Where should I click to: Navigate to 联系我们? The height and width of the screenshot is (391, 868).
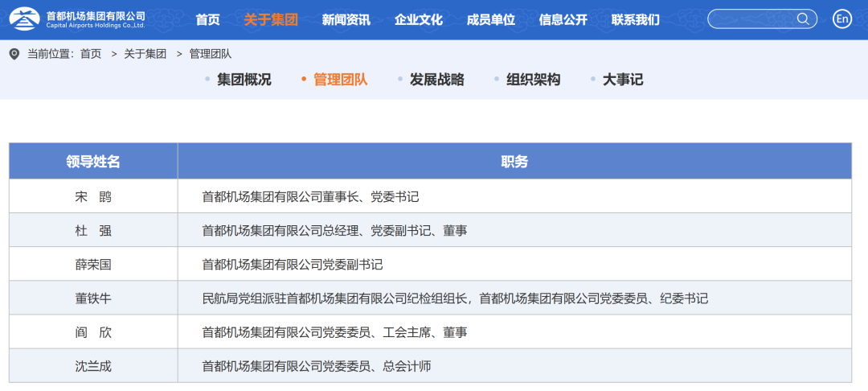click(635, 19)
